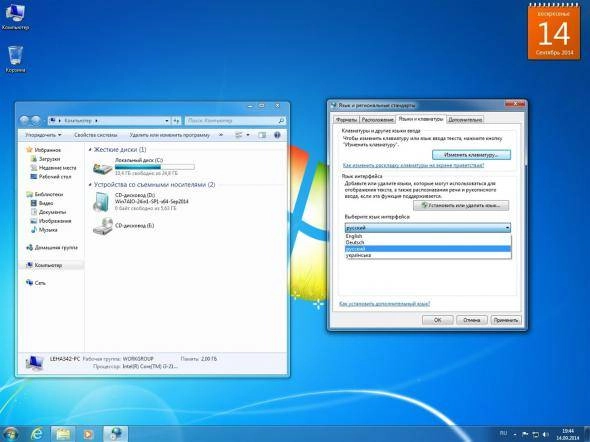The height and width of the screenshot is (442, 590).
Task: Click the taskbar clock
Action: [x=568, y=434]
